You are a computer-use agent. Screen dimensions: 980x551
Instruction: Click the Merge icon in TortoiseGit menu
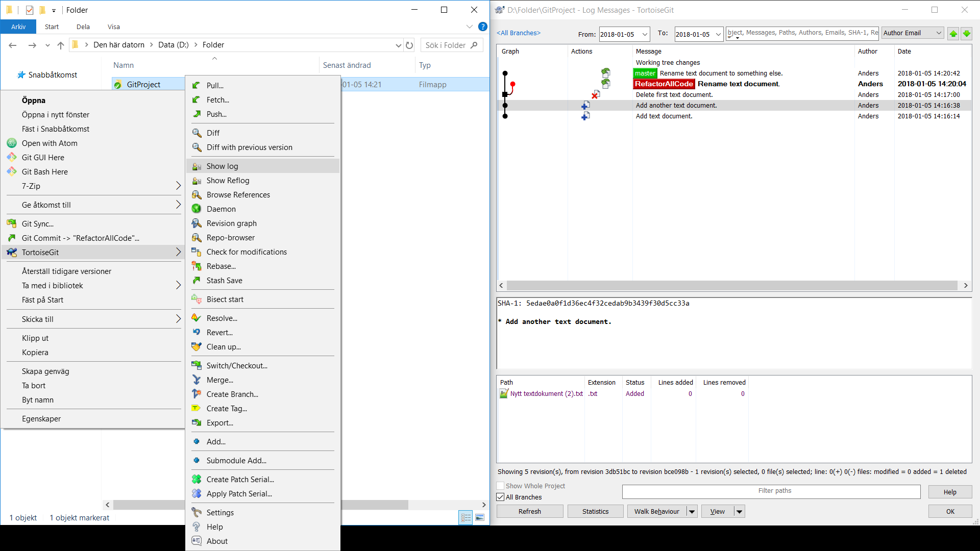pos(197,380)
